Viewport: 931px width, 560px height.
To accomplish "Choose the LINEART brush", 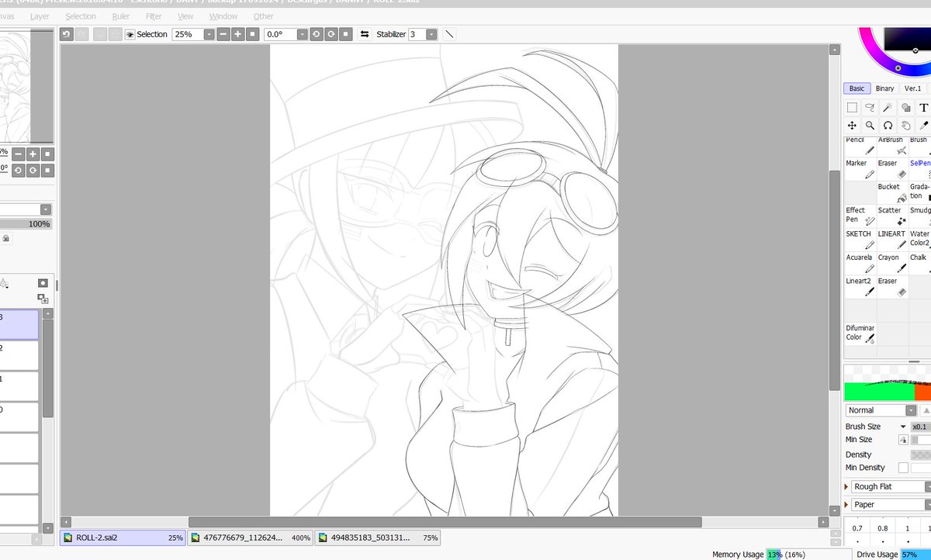I will pyautogui.click(x=892, y=240).
